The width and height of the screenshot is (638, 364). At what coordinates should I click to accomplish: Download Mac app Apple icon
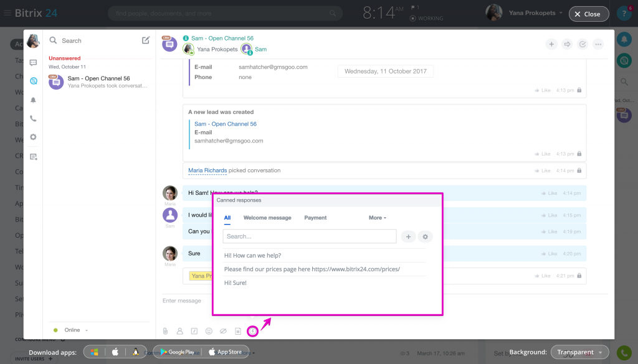coord(115,352)
